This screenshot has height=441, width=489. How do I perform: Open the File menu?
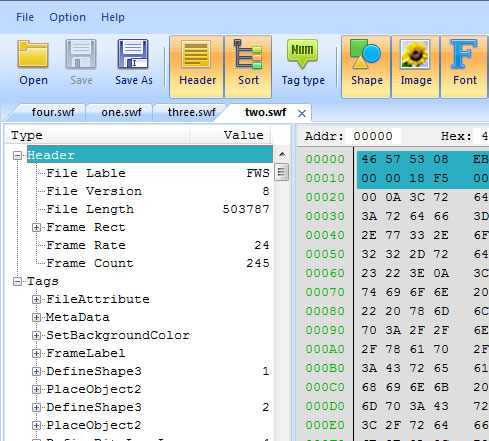pyautogui.click(x=25, y=17)
